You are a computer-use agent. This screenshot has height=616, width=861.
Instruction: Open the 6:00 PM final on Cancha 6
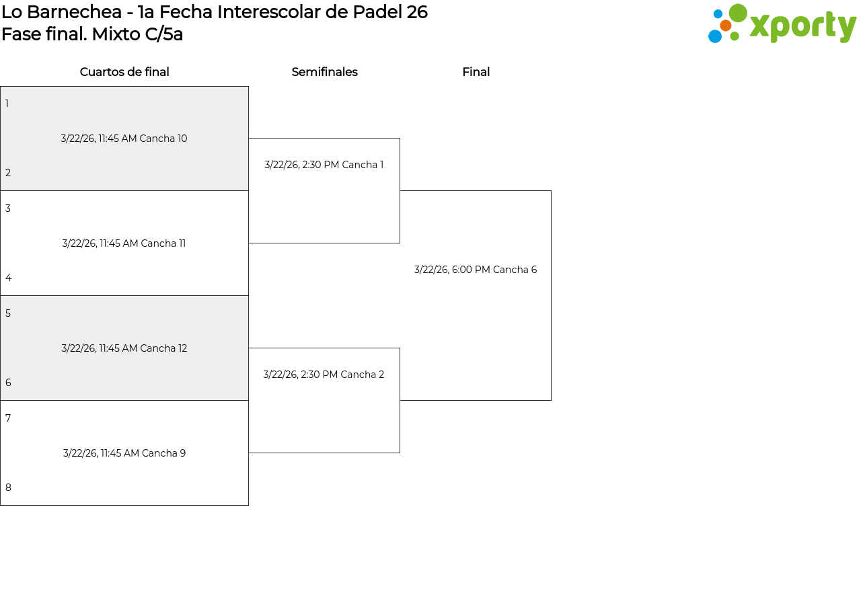click(x=476, y=270)
